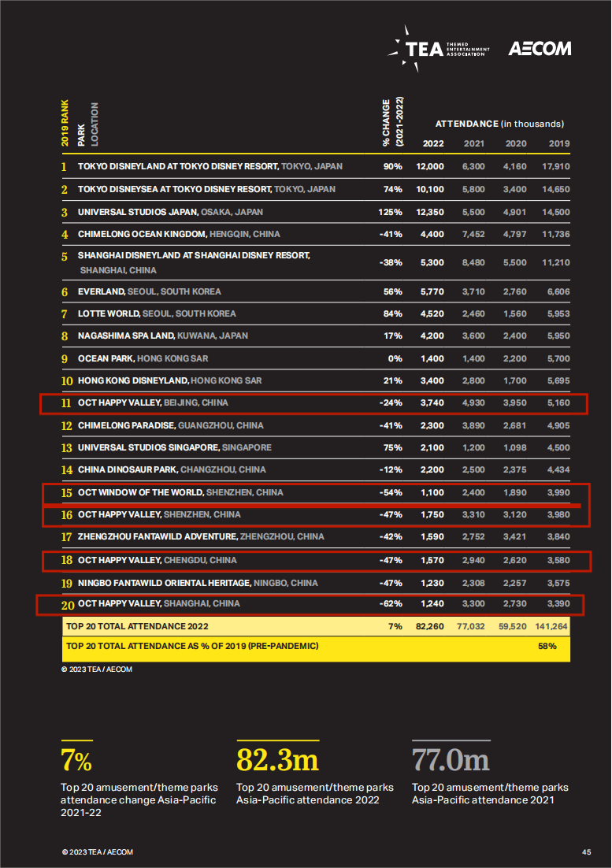This screenshot has height=868, width=612.
Task: Select 125% change for Universal Studios Japan
Action: coord(390,212)
